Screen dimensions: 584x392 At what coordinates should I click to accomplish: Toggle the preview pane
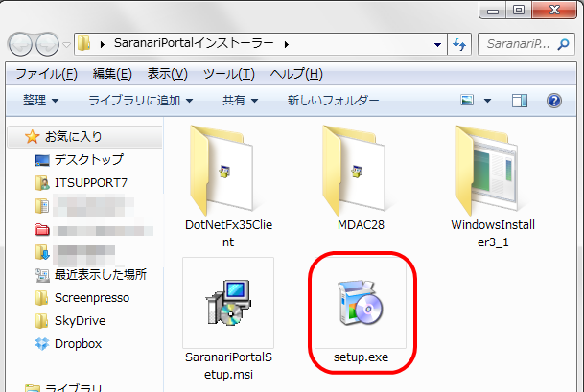click(520, 101)
